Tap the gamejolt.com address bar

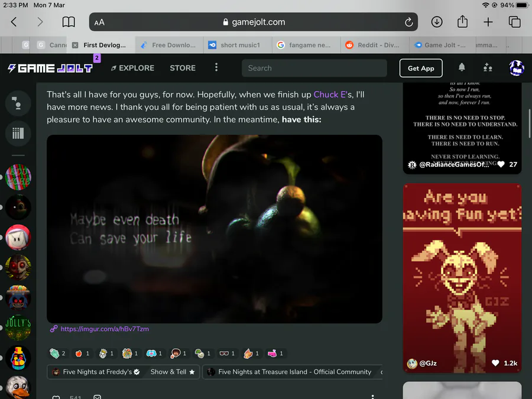click(254, 22)
